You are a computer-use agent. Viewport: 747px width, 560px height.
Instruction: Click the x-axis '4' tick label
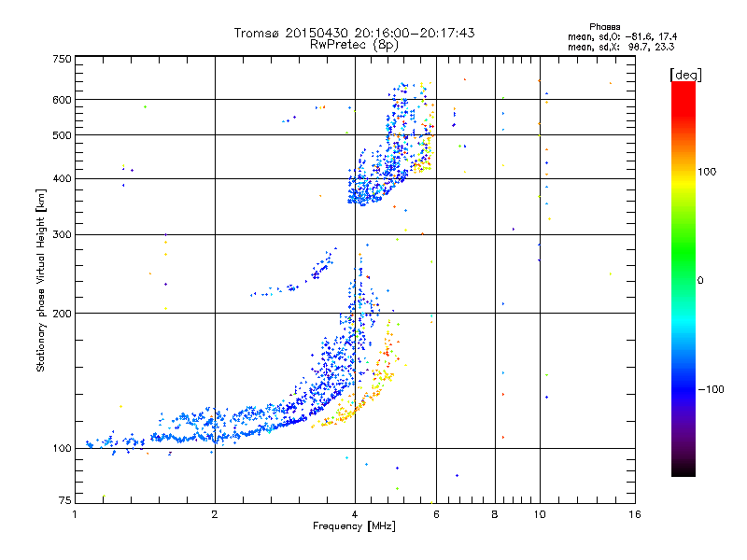[x=355, y=514]
